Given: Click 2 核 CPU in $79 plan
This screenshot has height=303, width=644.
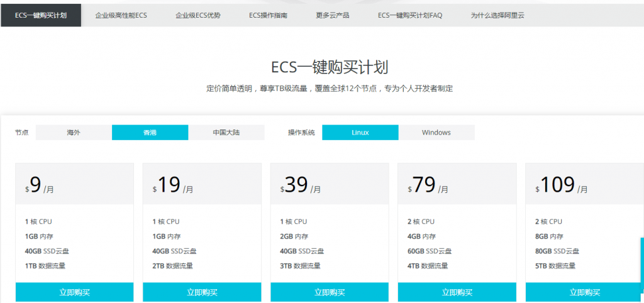Looking at the screenshot, I should pyautogui.click(x=421, y=222).
